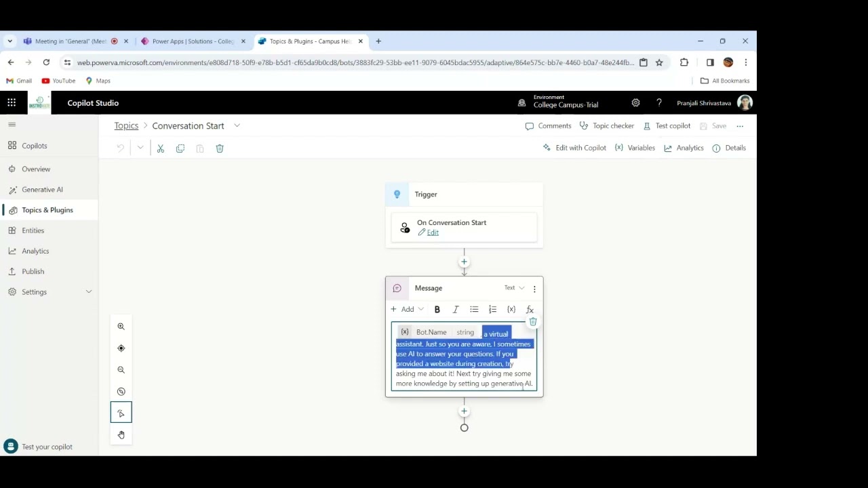Viewport: 868px width, 488px height.
Task: Activate the selection cursor tool on canvas
Action: (x=121, y=413)
